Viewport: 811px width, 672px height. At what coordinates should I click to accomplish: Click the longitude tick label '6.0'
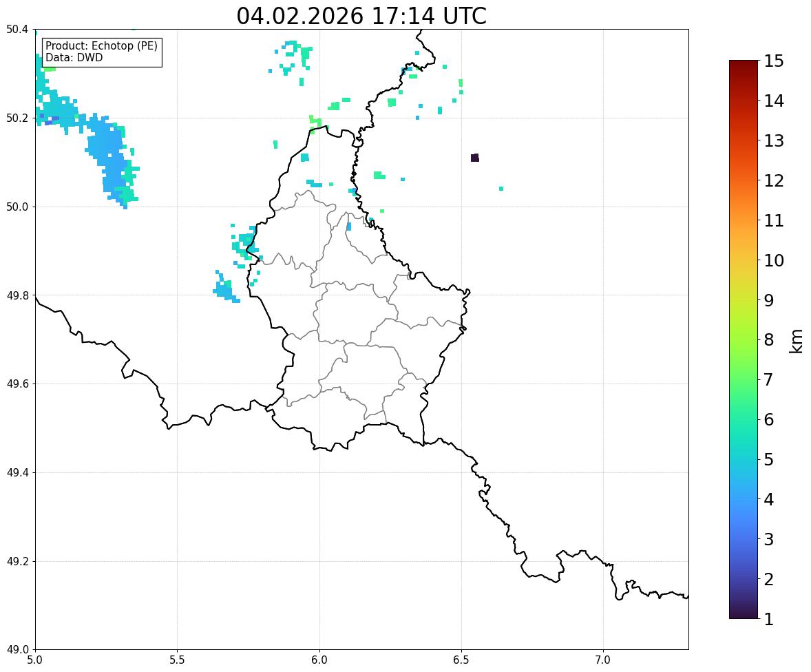(x=319, y=660)
